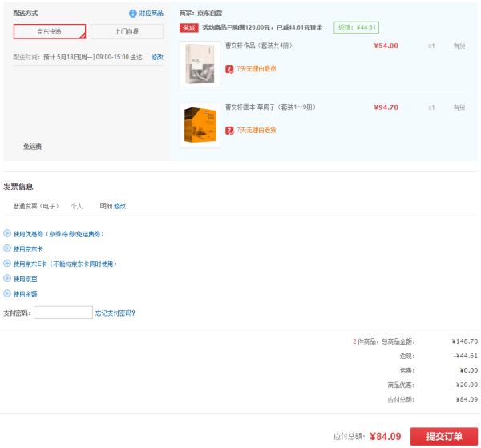Click 7天无理由退货 text under 草房子
This screenshot has height=448, width=481.
(257, 130)
